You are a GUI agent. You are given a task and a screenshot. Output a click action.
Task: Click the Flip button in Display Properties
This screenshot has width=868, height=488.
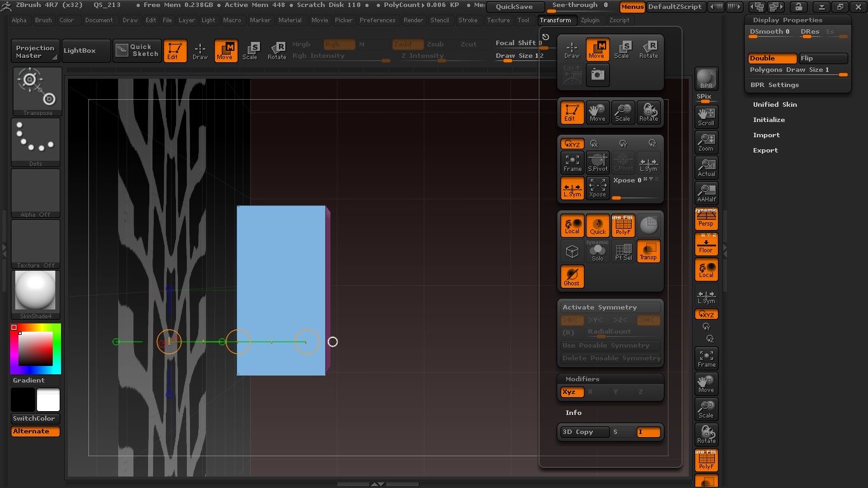pos(823,58)
